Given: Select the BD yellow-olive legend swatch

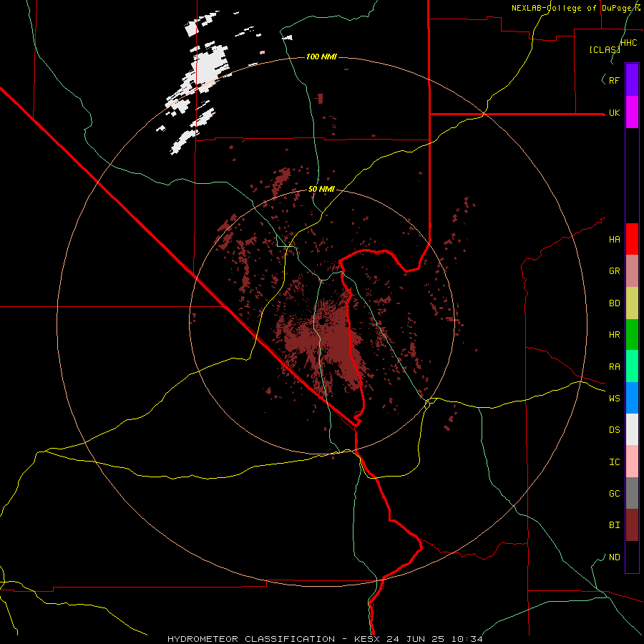Looking at the screenshot, I should pos(632,303).
